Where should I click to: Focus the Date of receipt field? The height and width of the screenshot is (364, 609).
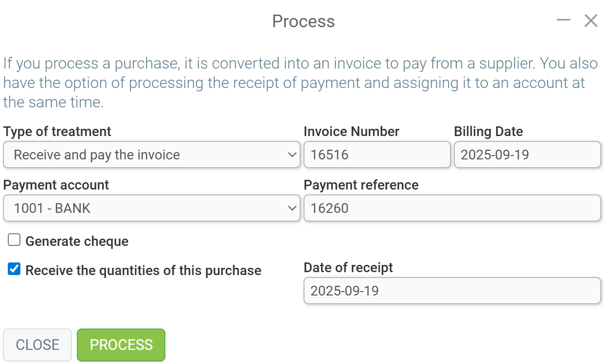tap(452, 291)
